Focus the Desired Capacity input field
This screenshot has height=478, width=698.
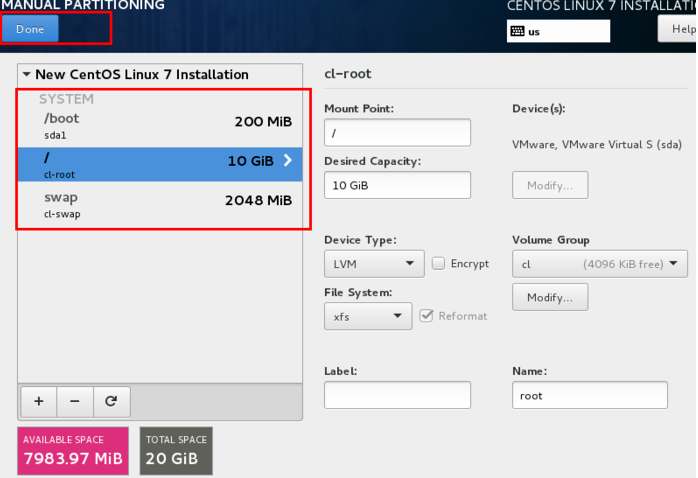pos(397,185)
